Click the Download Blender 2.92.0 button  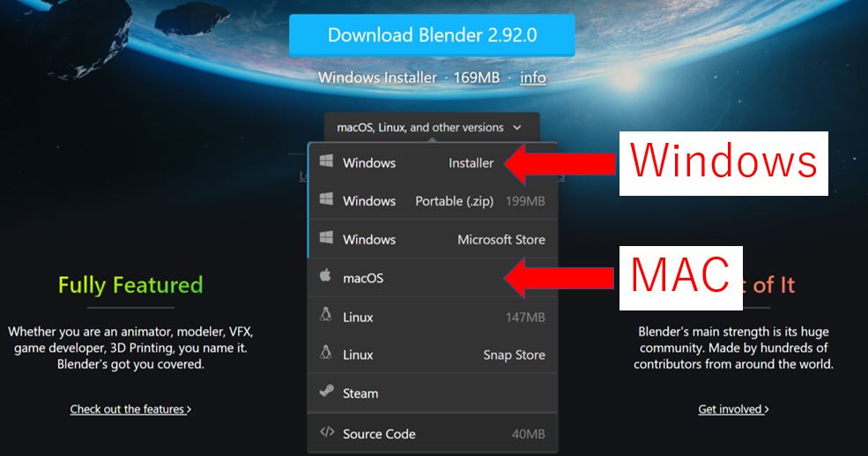432,35
